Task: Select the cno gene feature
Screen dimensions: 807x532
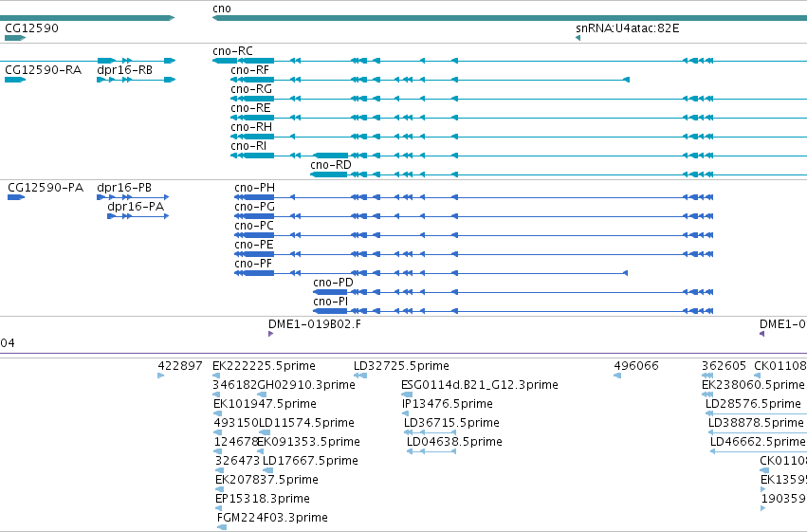Action: 509,18
